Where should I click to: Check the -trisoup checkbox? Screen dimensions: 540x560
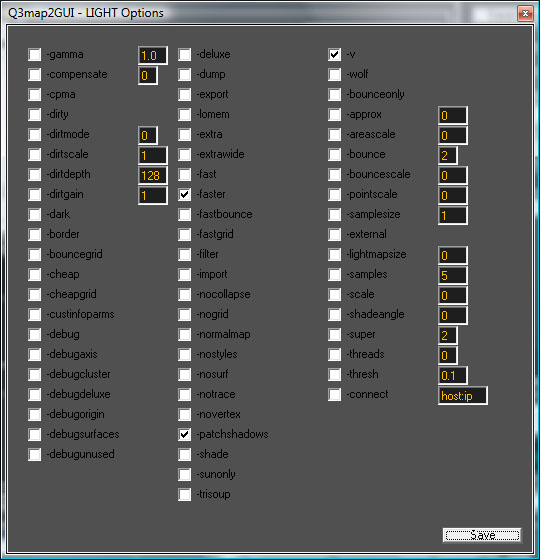(185, 495)
